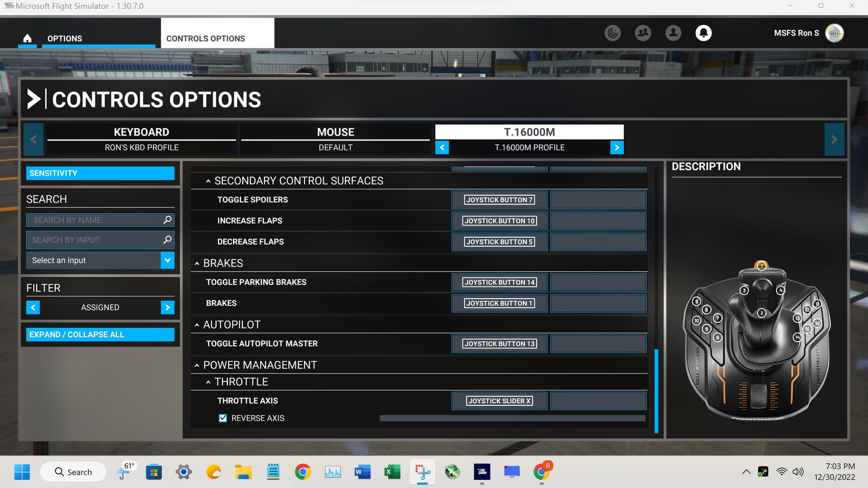Go to the home icon in top bar
The image size is (868, 488).
27,38
